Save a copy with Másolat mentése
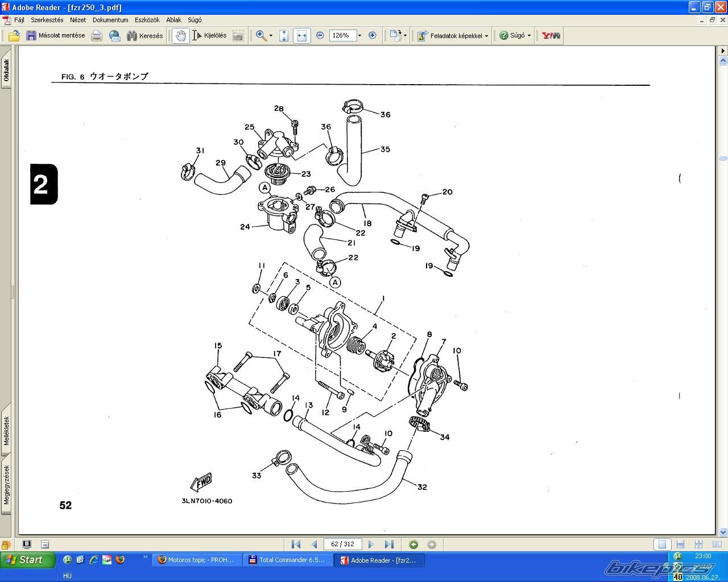 [56, 35]
